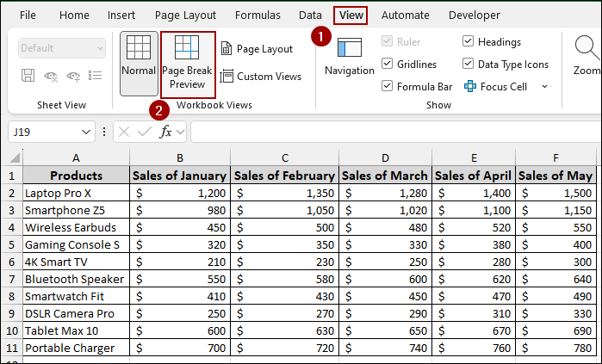Toggle the Gridlines checkbox
This screenshot has height=364, width=602.
click(387, 65)
